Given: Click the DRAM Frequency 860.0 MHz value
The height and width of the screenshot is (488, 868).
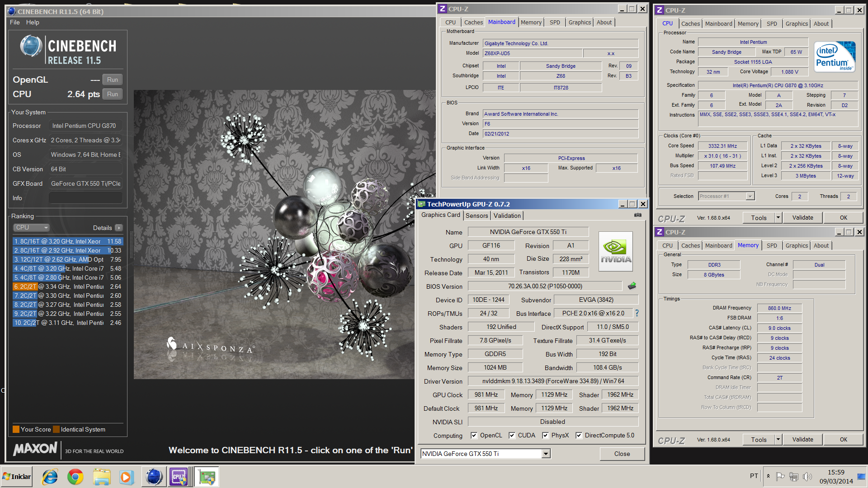Looking at the screenshot, I should [779, 308].
